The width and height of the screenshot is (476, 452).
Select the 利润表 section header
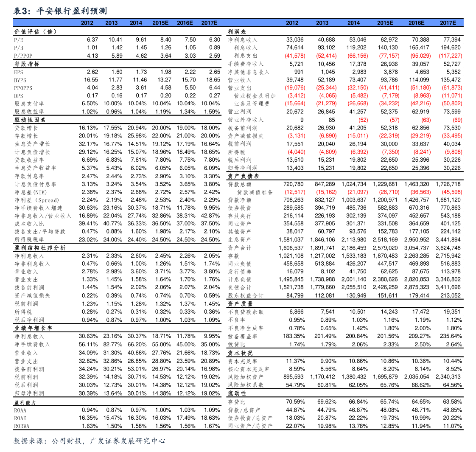tap(237, 31)
